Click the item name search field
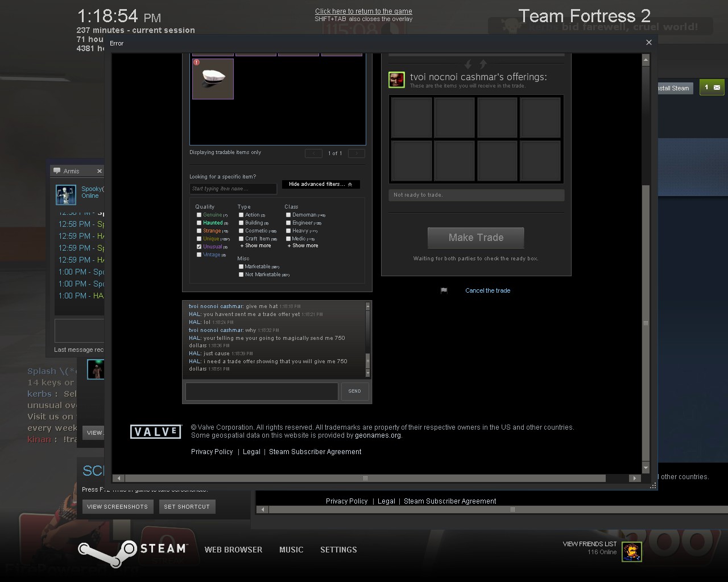Viewport: 728px width, 582px height. point(234,189)
